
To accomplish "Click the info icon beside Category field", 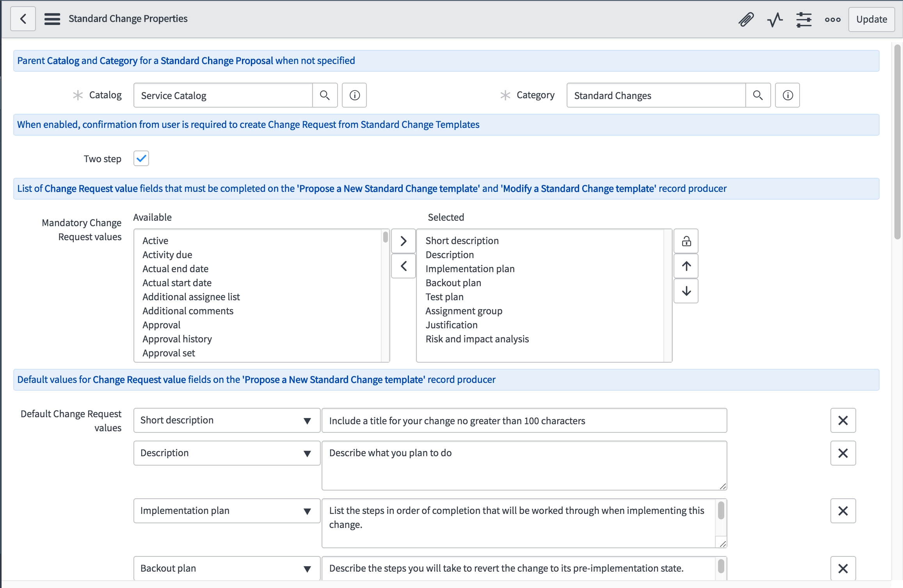I will pos(787,95).
